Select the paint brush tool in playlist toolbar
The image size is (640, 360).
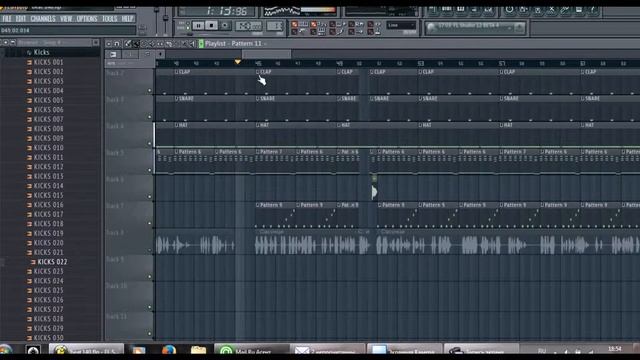136,44
